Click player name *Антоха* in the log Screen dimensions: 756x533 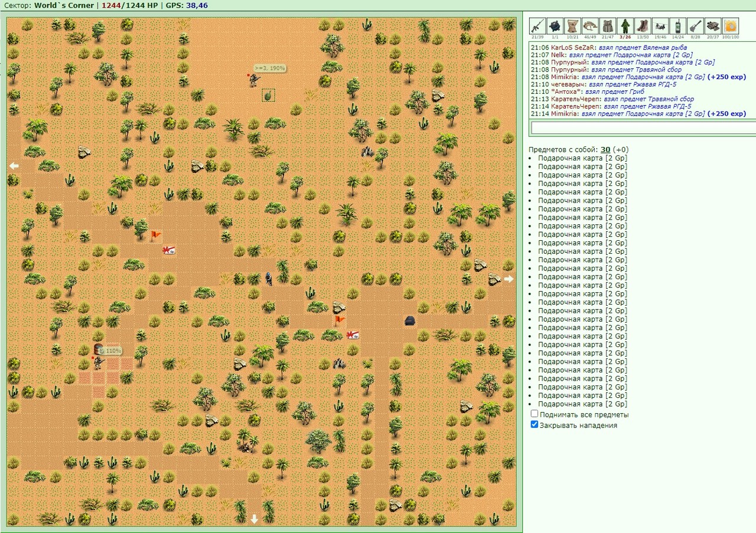point(566,91)
